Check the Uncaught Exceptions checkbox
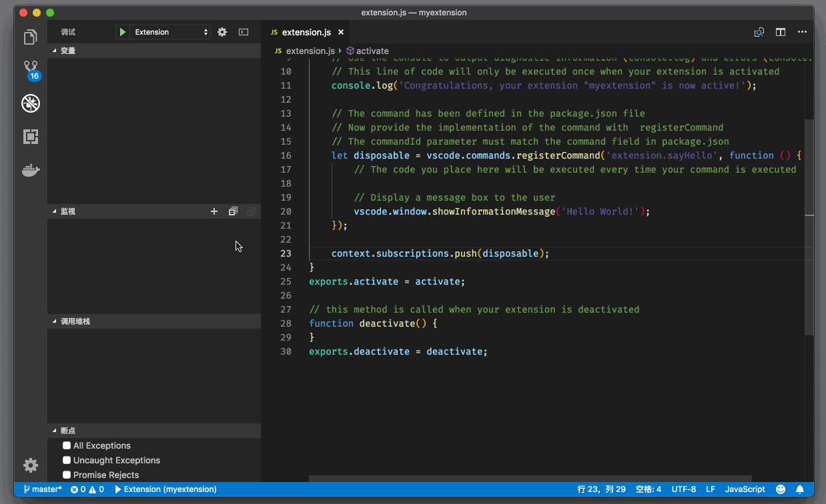The height and width of the screenshot is (504, 826). coord(67,460)
